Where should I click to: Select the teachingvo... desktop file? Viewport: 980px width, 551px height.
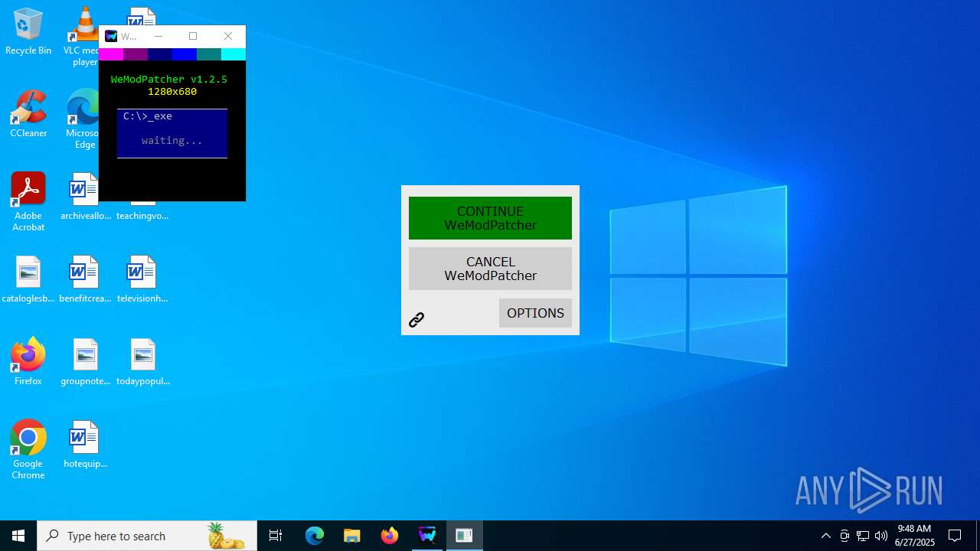(x=142, y=211)
